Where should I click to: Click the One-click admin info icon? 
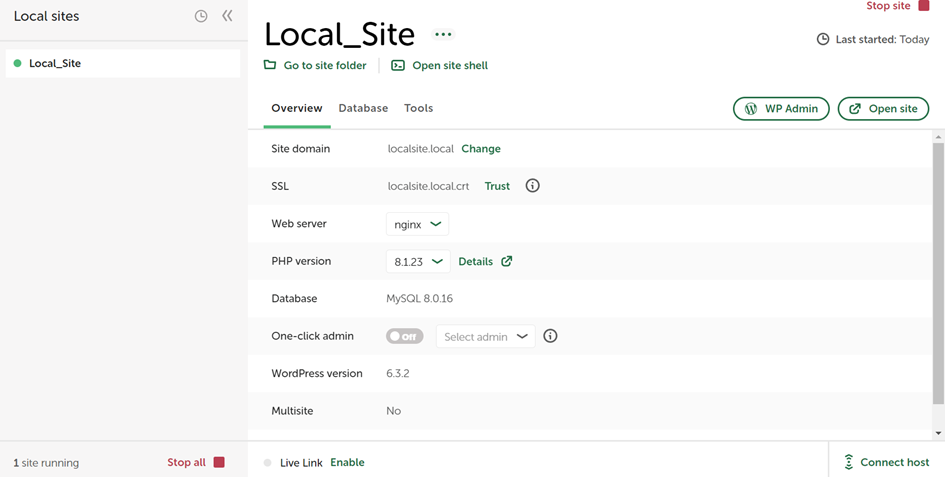(550, 336)
